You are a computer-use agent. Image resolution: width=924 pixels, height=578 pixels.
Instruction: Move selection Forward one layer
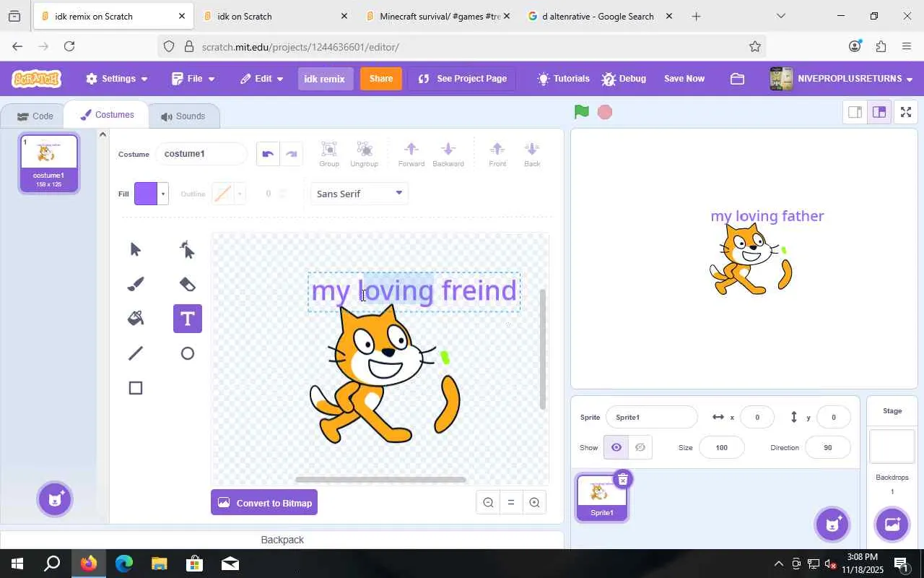411,154
